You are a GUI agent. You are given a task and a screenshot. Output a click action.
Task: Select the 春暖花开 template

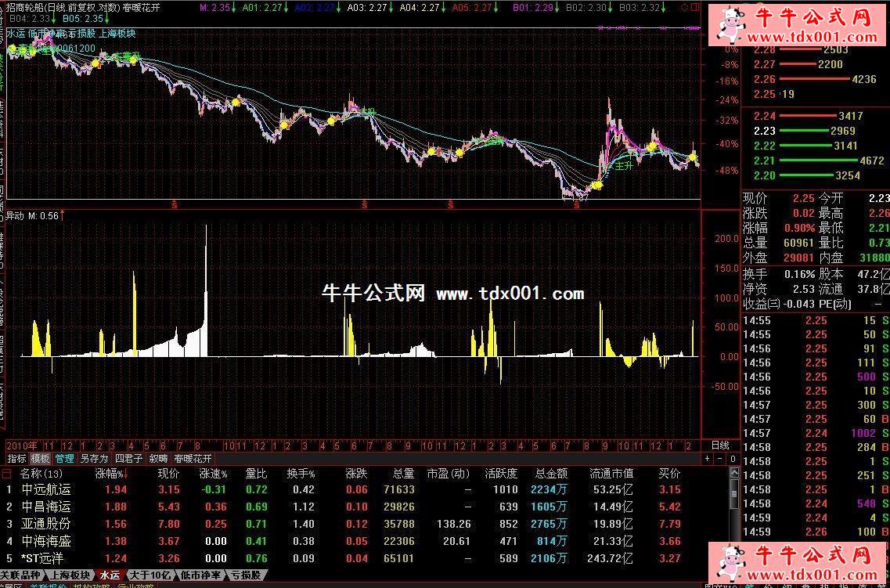193,459
